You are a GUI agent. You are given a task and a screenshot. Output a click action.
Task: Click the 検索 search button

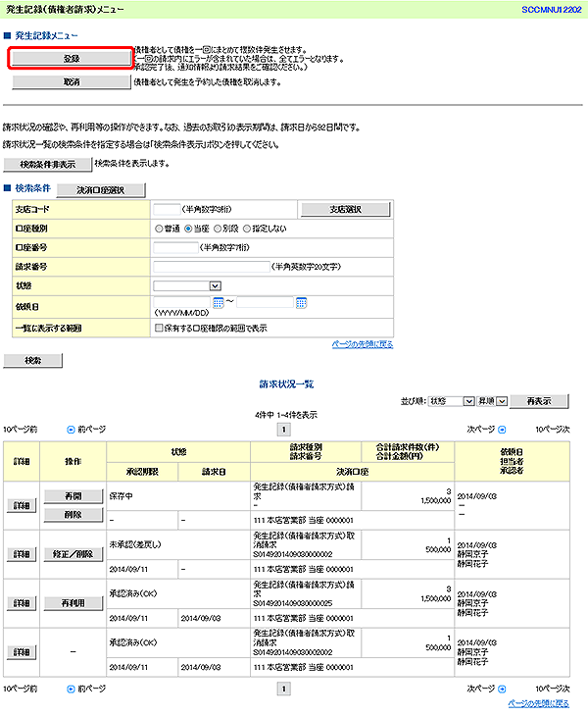[33, 360]
